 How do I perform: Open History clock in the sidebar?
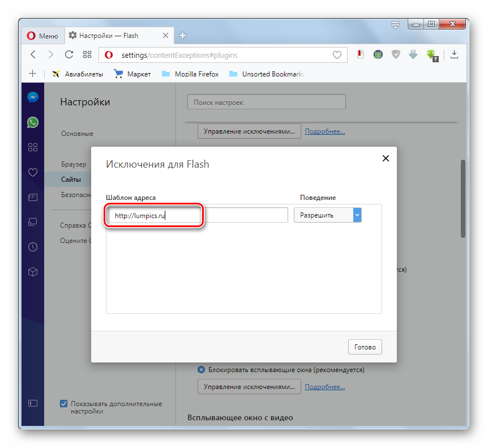[x=33, y=247]
